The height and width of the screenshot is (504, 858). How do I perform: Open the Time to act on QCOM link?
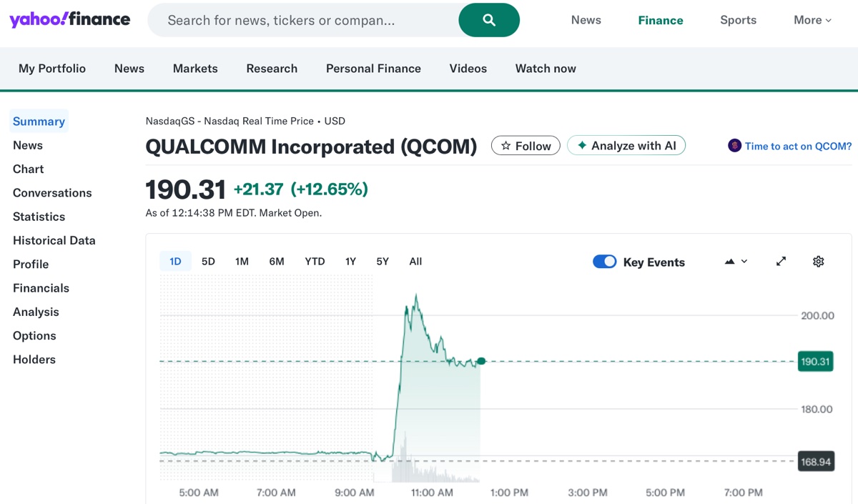click(x=797, y=145)
